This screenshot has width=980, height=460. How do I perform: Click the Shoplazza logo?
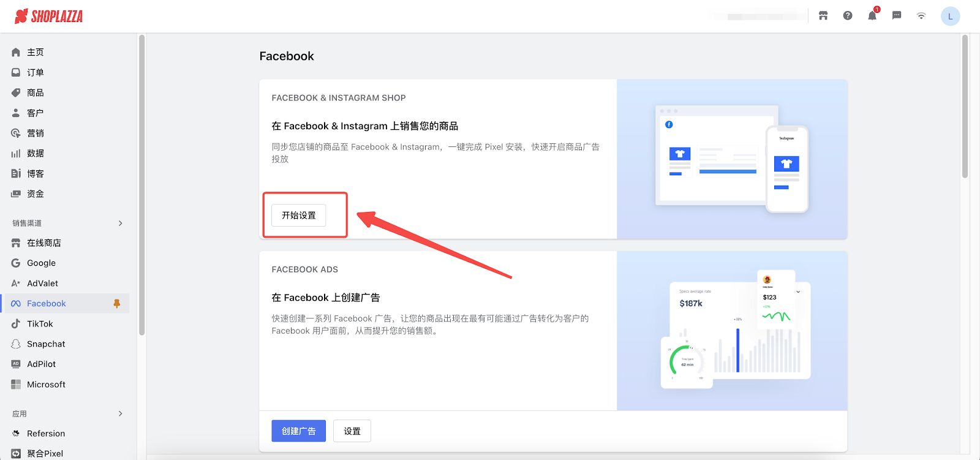(48, 17)
